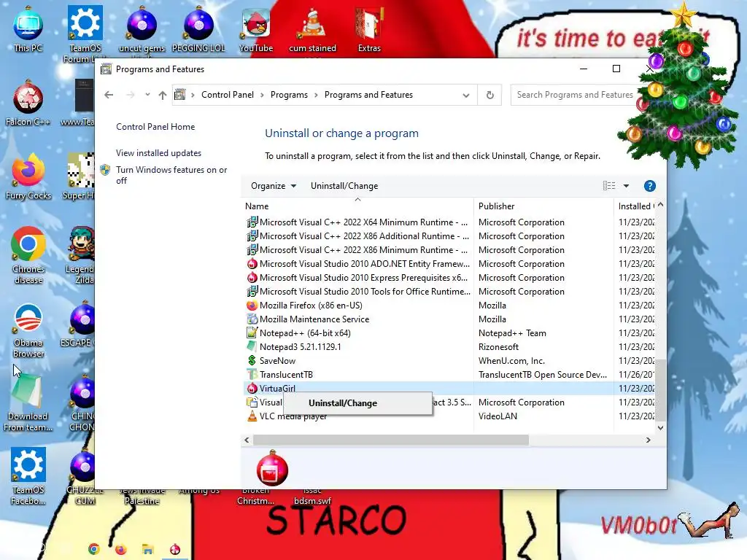Click the VLC media player cone icon
747x560 pixels.
(x=252, y=416)
